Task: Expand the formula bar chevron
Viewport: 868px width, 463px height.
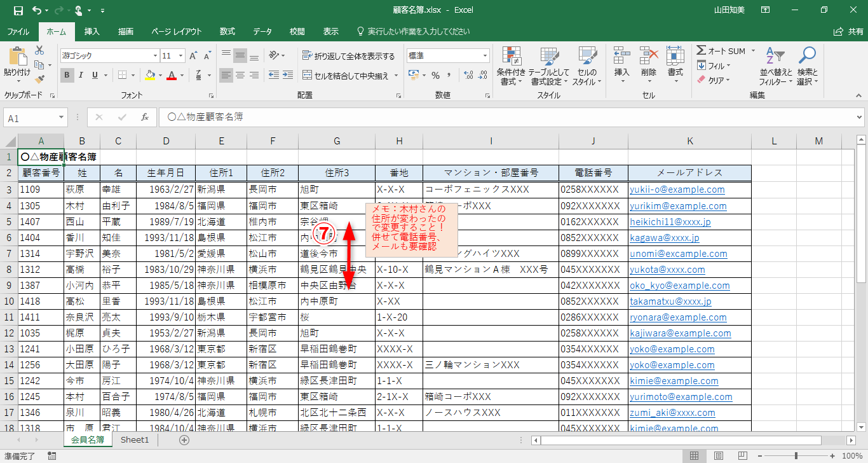Action: pos(859,118)
